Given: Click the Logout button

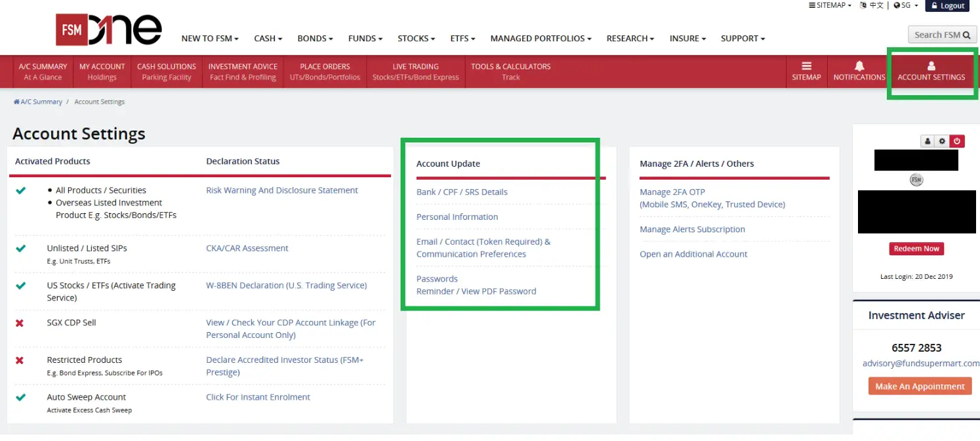Looking at the screenshot, I should [947, 5].
